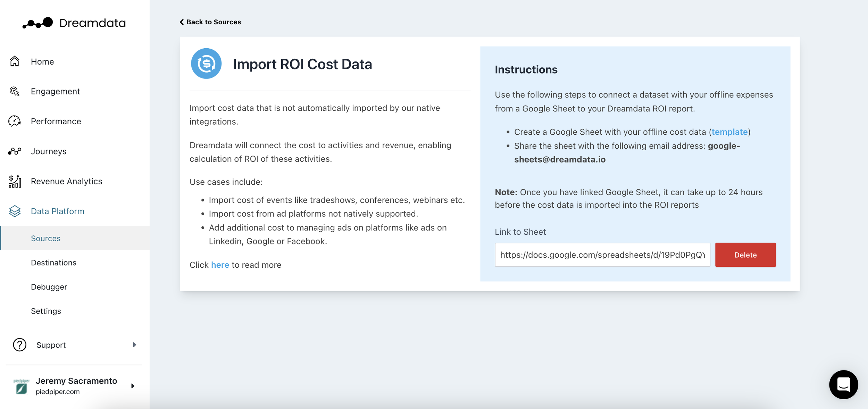The width and height of the screenshot is (868, 409).
Task: Open the template link
Action: [x=729, y=132]
